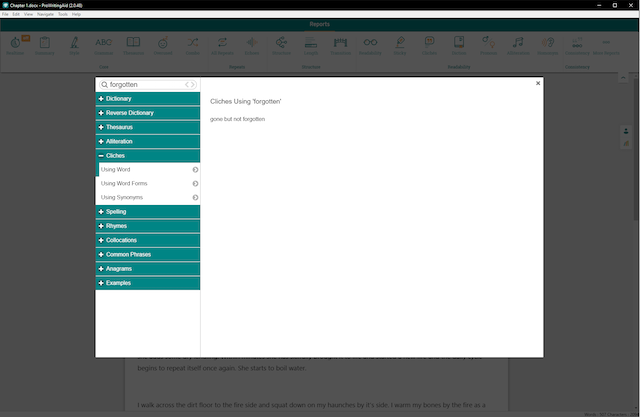Go to previous searched word arrow
The width and height of the screenshot is (640, 417).
(x=187, y=84)
